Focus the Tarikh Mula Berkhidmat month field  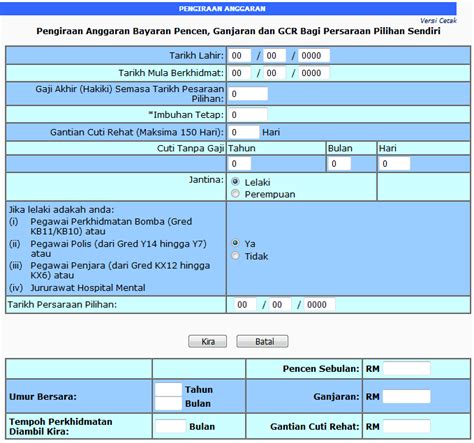click(274, 73)
